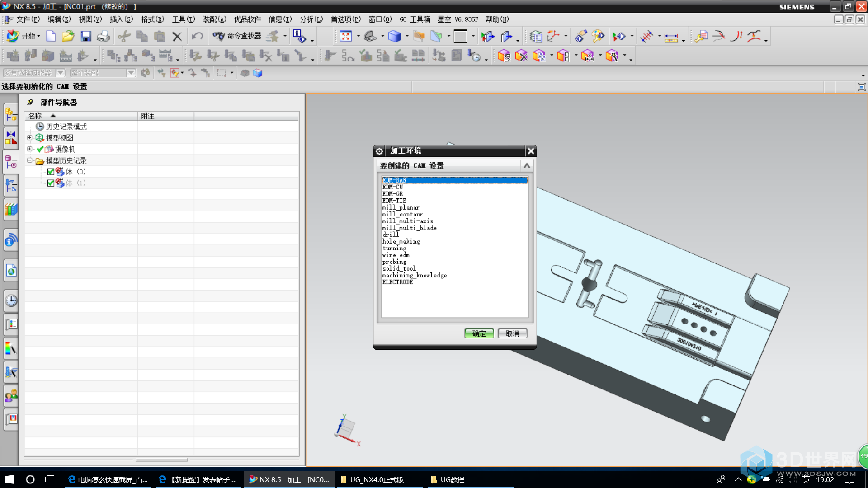Open the 帮助(H) menu

497,19
